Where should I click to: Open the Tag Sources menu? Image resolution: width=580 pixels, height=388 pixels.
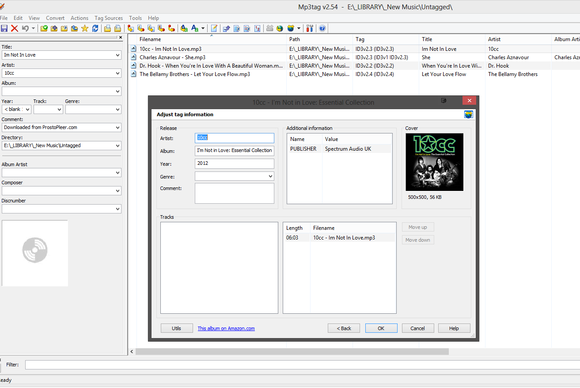108,18
